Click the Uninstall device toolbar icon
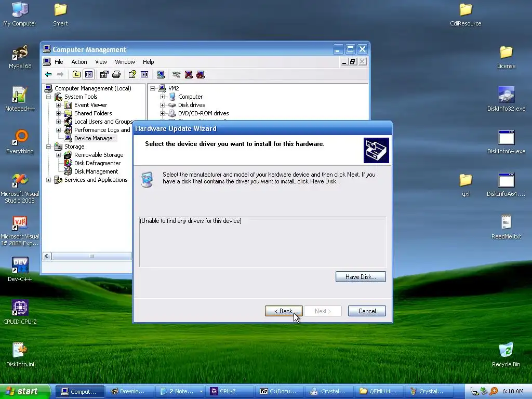532x399 pixels. coord(189,74)
